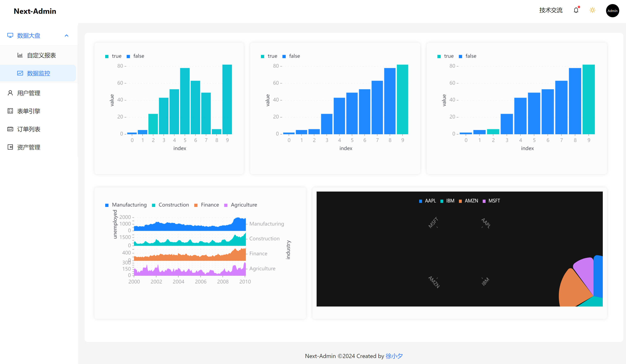Toggle the Finance legend swatch
This screenshot has height=364, width=626.
[196, 205]
